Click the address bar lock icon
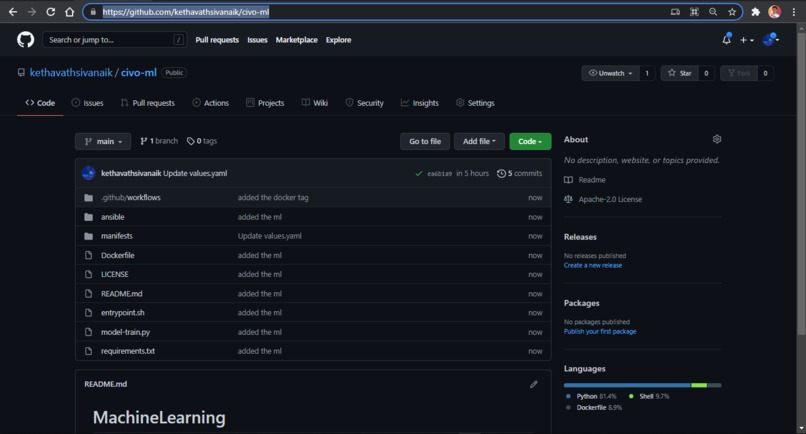806x434 pixels. tap(93, 12)
